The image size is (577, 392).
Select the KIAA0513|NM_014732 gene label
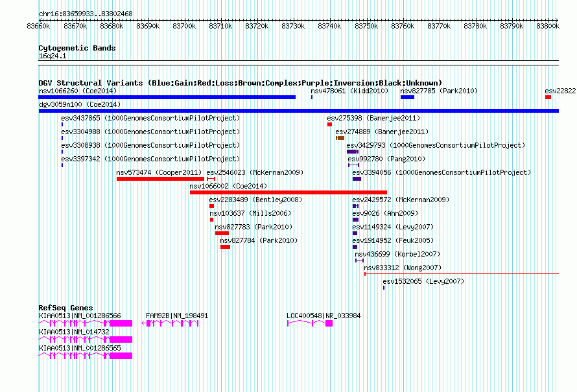click(74, 332)
